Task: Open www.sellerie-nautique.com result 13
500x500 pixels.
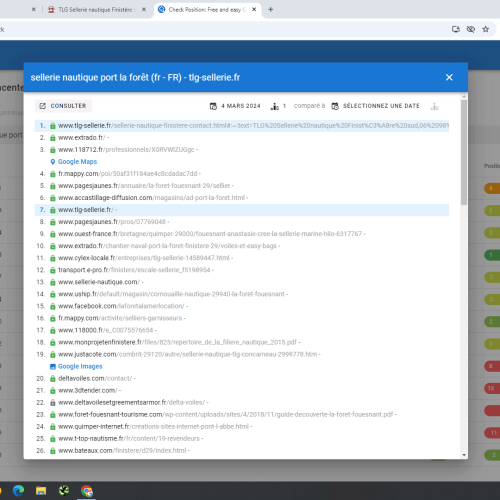Action: [x=99, y=282]
